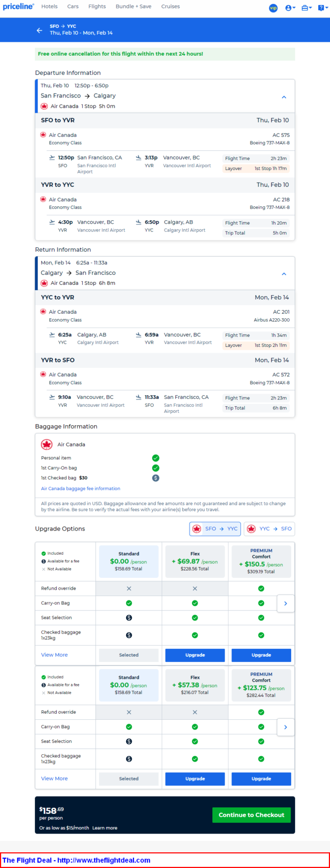Open the My Trips briefcase menu

click(x=306, y=8)
